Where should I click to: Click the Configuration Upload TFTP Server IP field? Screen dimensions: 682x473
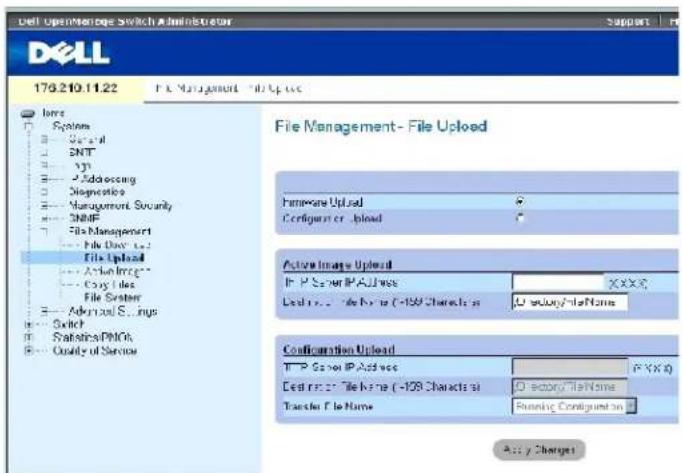pyautogui.click(x=570, y=367)
